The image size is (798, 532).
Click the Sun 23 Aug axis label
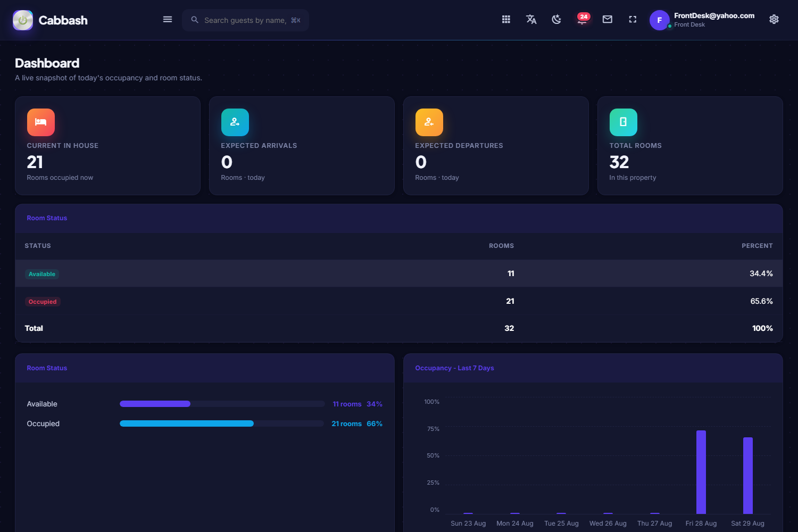click(468, 523)
